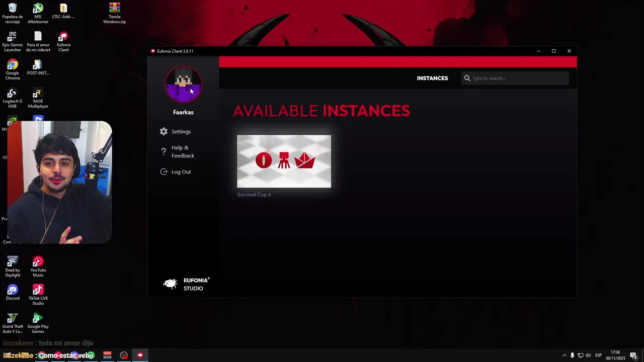Screen dimensions: 644x362
Task: Select Log Out in the sidebar
Action: (175, 171)
